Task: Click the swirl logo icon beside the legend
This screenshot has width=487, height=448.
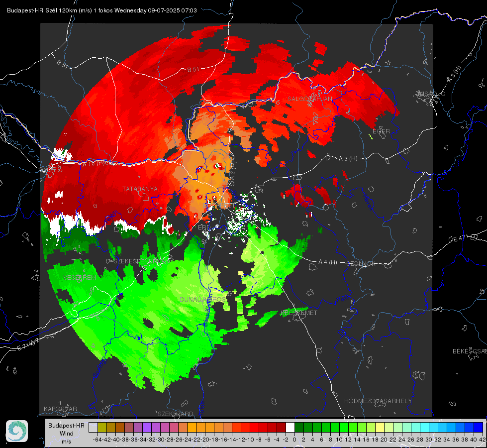Action: [17, 431]
